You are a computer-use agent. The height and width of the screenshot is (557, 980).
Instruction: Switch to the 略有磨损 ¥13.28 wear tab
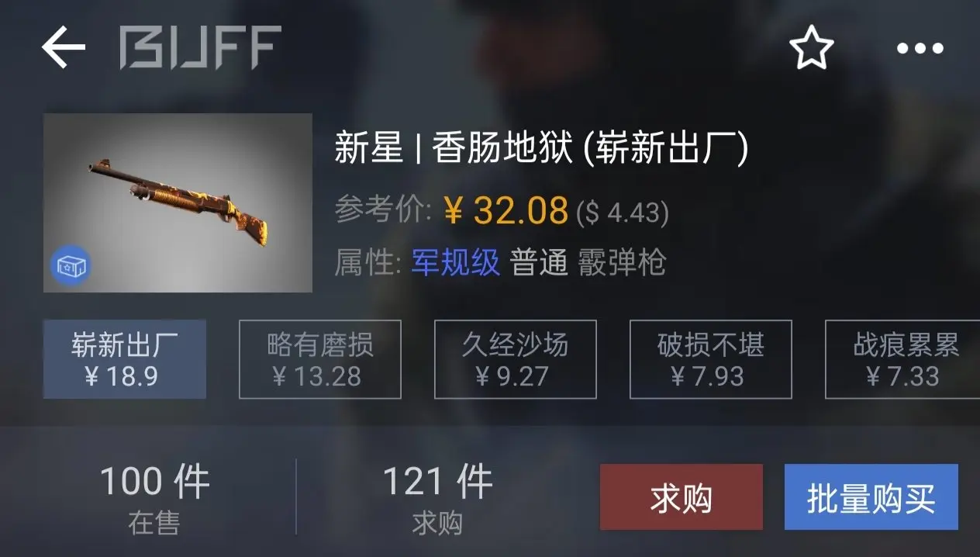tap(319, 359)
